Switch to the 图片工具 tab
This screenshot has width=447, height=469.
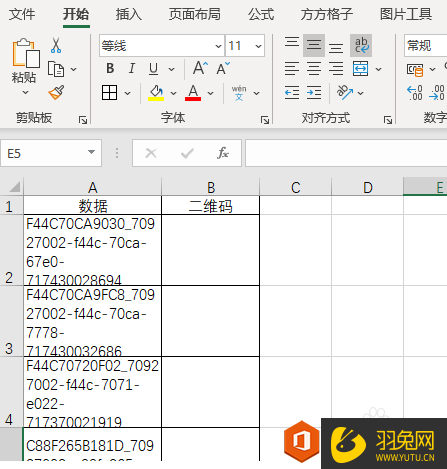point(406,14)
